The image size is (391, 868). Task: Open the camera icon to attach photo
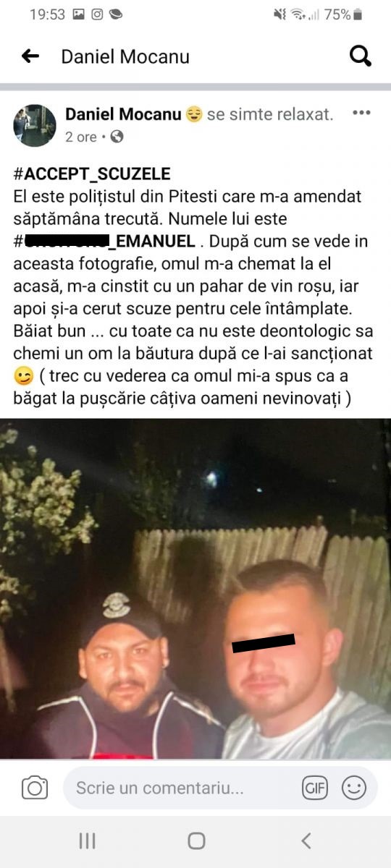click(x=35, y=788)
